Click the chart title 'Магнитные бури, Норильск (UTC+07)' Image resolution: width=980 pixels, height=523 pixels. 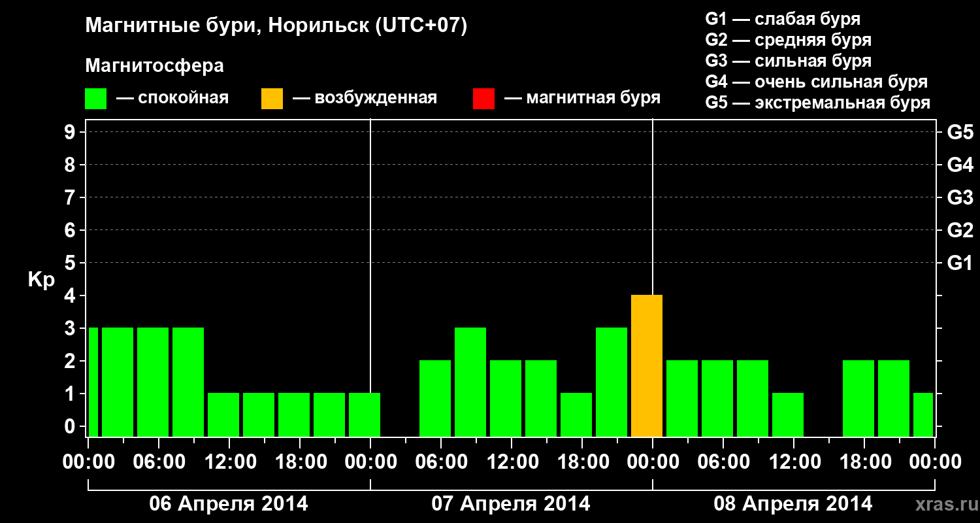pyautogui.click(x=276, y=26)
